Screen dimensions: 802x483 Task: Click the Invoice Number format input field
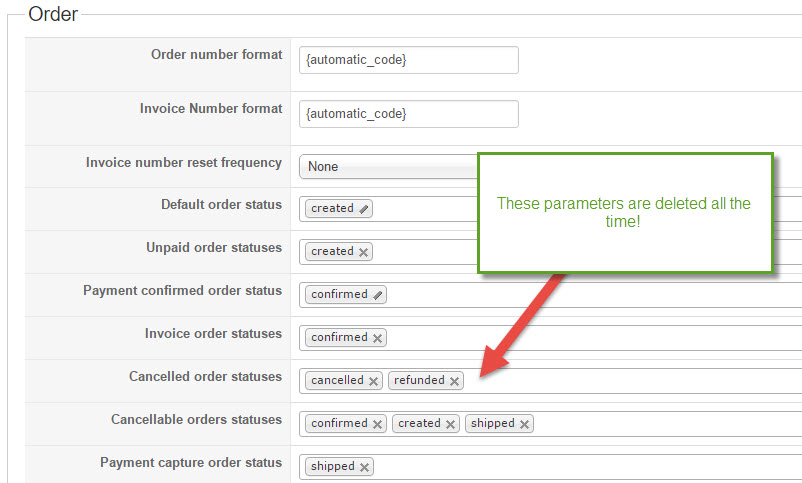pos(409,114)
